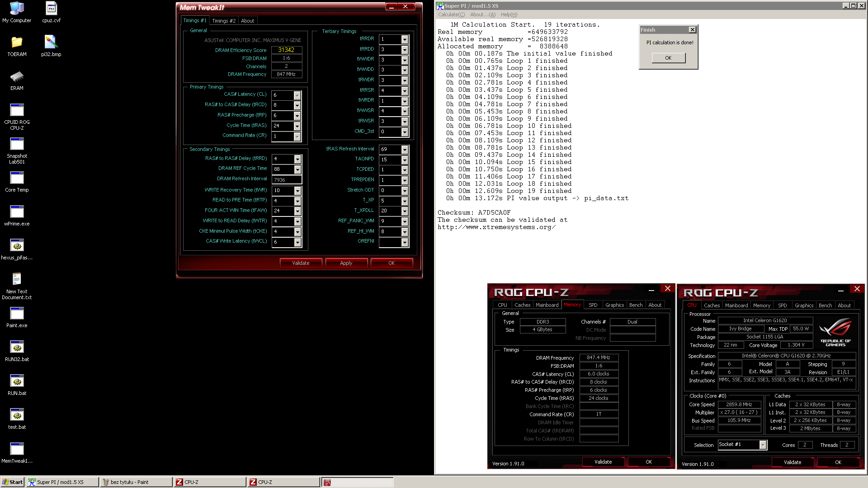The image size is (868, 488).
Task: Click Start button on taskbar
Action: 12,482
